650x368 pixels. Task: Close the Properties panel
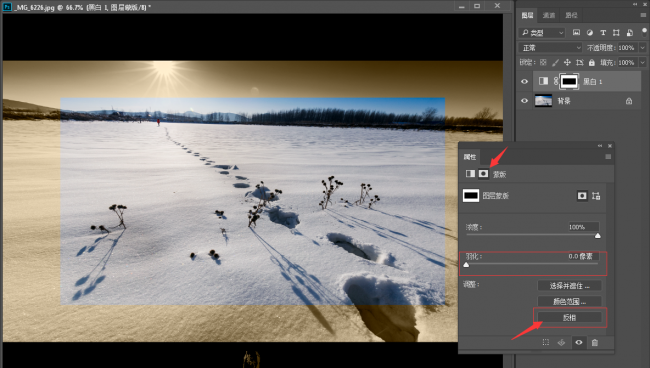610,146
